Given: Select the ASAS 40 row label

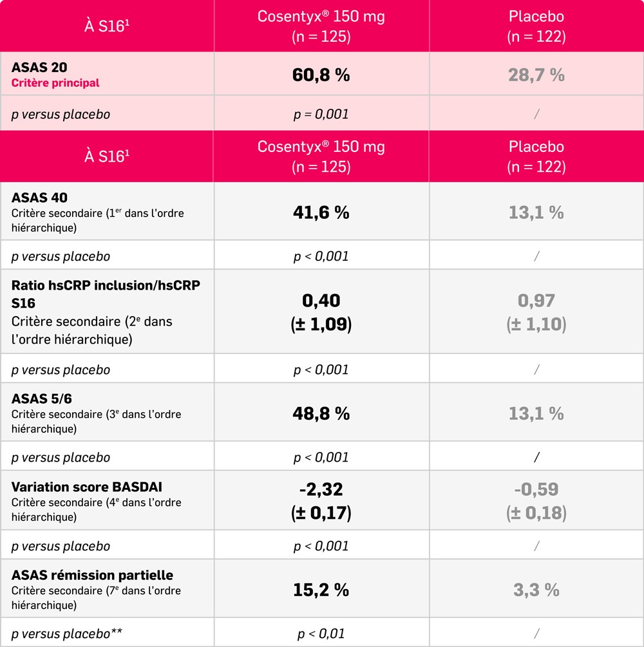Looking at the screenshot, I should pyautogui.click(x=40, y=198).
